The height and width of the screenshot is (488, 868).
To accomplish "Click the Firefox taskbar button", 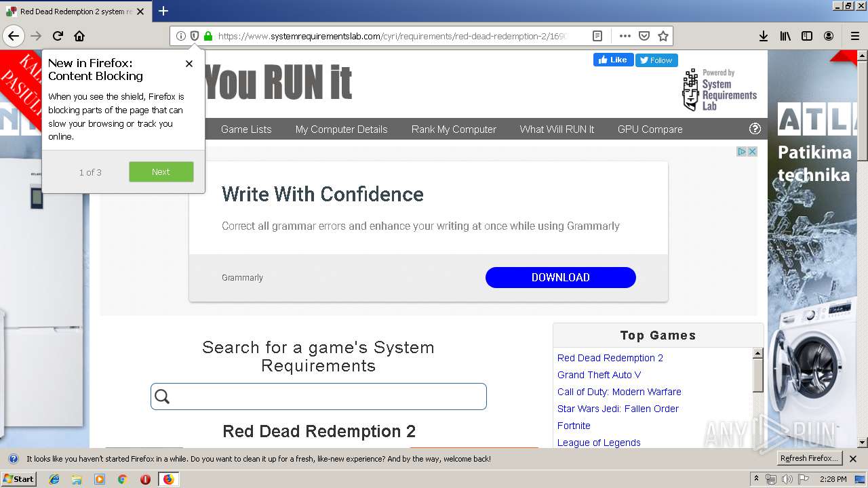I will 168,479.
